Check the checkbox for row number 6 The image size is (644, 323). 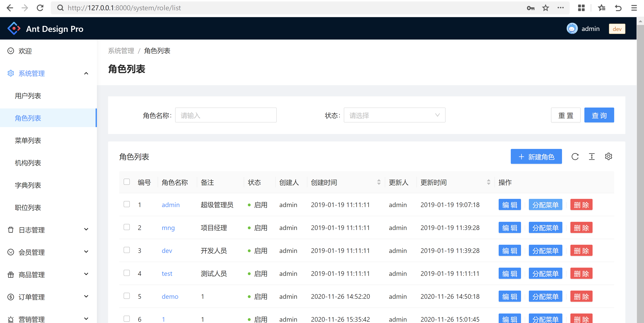point(127,319)
